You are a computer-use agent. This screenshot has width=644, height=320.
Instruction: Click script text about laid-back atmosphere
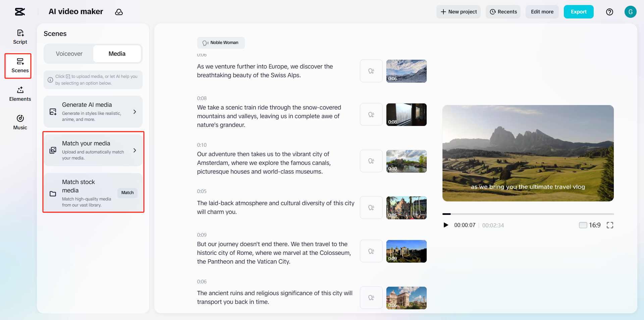click(276, 208)
